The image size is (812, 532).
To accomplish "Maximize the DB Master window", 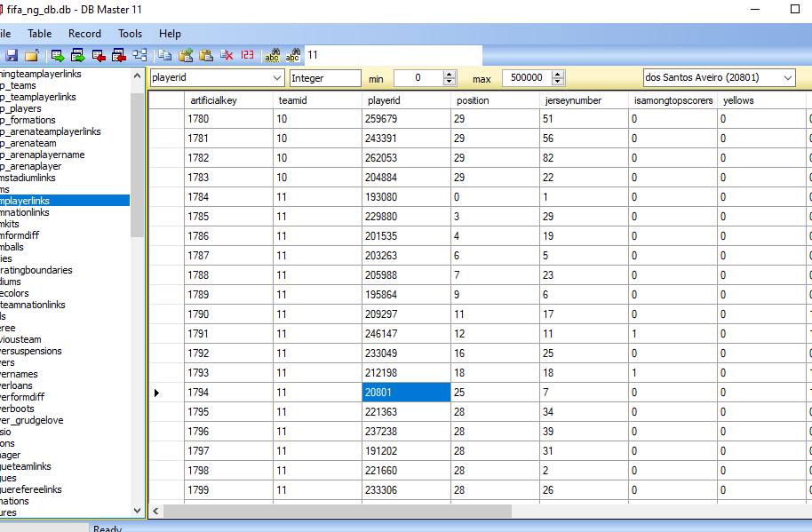I will pyautogui.click(x=795, y=9).
